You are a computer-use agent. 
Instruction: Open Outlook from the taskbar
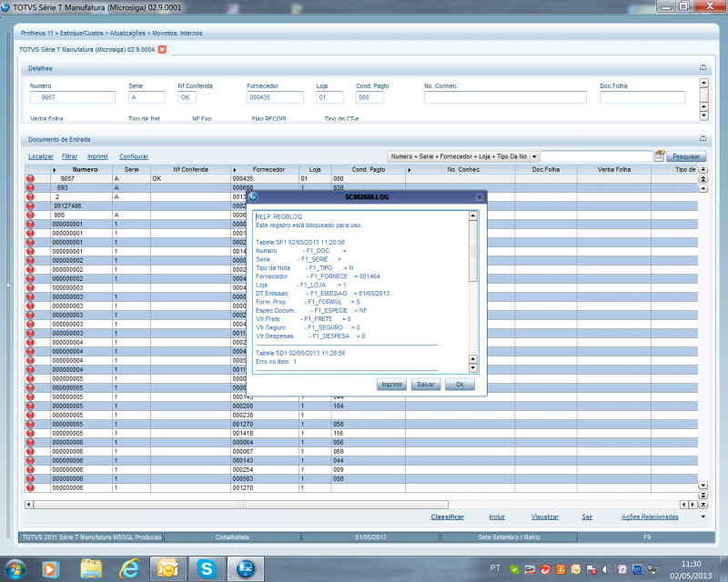(x=167, y=569)
